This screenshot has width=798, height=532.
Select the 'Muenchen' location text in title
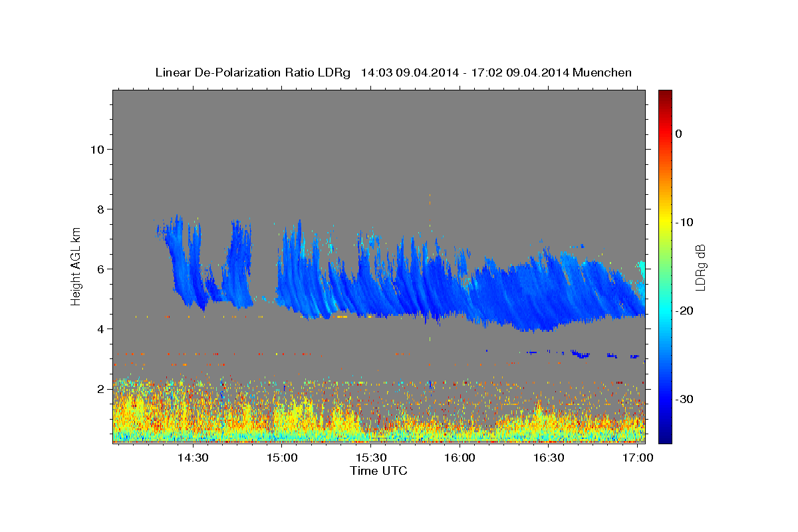[x=602, y=72]
